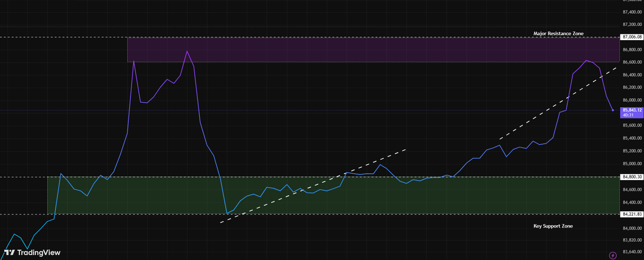Image resolution: width=644 pixels, height=260 pixels.
Task: Click the current price tag 85,843.12
Action: (x=632, y=110)
